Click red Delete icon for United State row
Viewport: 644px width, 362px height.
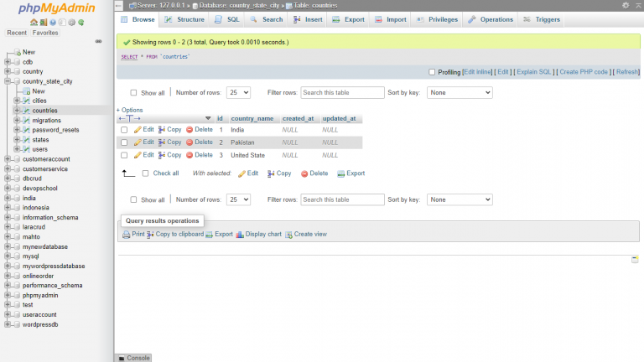190,155
